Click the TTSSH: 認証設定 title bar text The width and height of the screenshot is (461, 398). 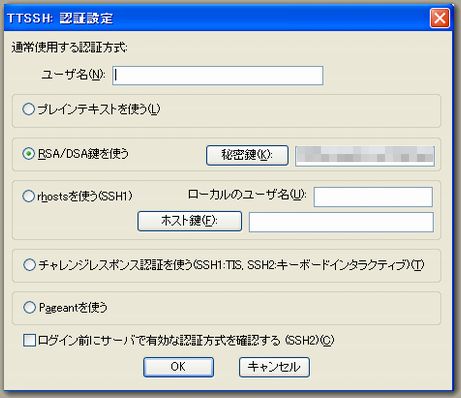pyautogui.click(x=60, y=18)
